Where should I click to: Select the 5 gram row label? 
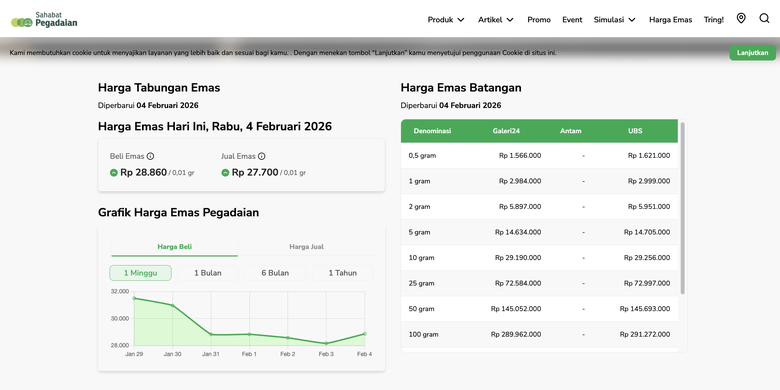(420, 232)
